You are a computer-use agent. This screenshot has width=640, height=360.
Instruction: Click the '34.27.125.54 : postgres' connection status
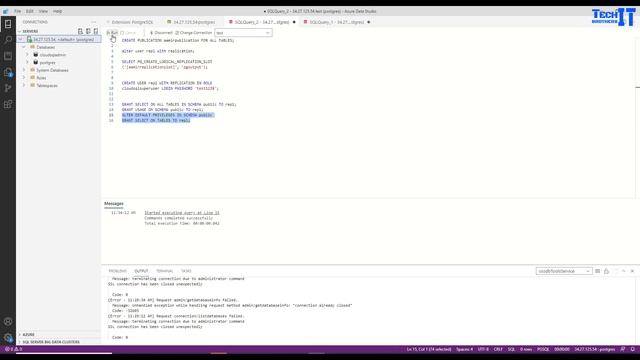click(x=595, y=349)
